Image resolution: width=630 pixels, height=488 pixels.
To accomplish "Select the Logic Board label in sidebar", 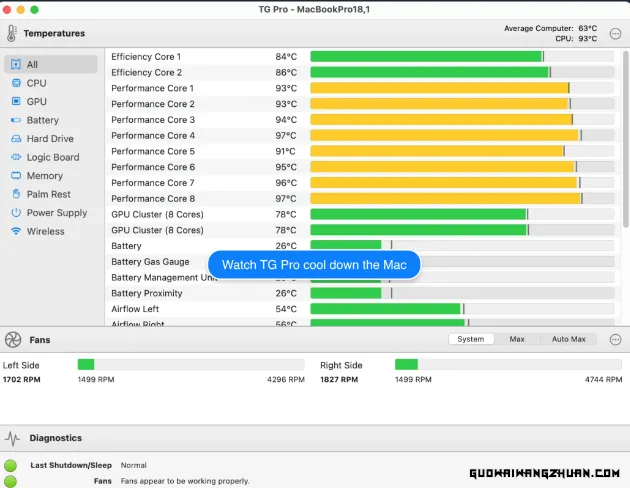I will [53, 157].
